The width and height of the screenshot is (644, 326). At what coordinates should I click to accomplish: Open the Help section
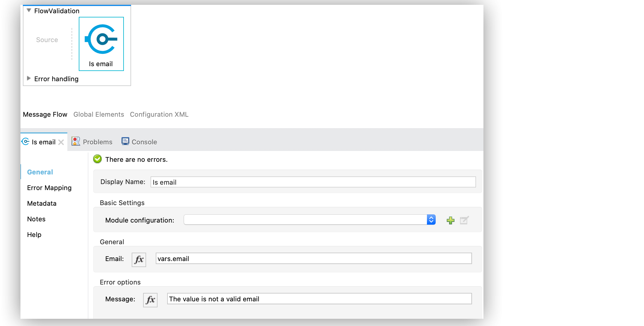point(34,235)
